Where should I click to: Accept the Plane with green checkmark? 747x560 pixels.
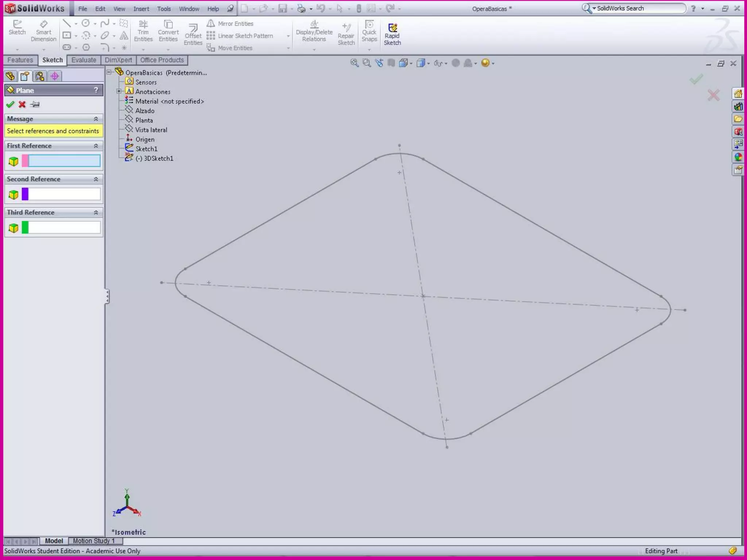(10, 105)
